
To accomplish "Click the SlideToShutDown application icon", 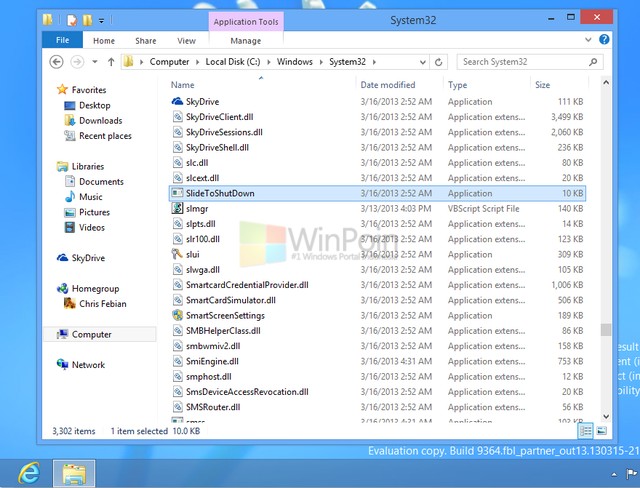I will (x=177, y=193).
